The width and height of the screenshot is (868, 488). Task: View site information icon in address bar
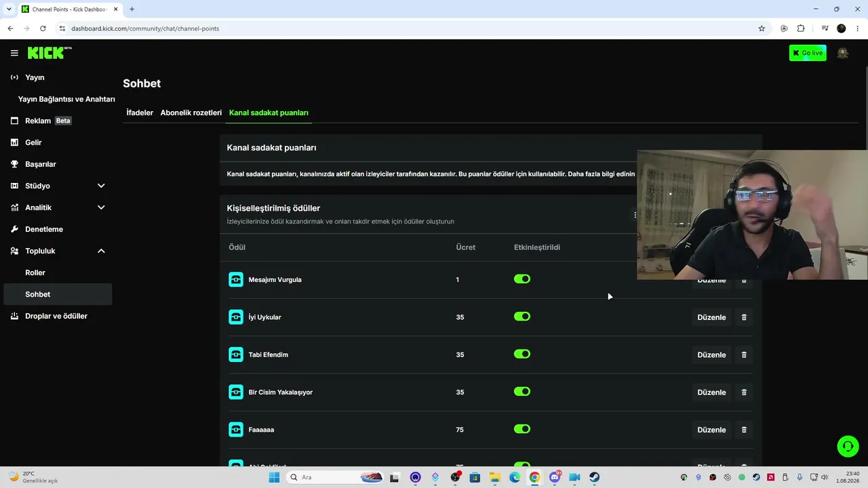coord(62,28)
